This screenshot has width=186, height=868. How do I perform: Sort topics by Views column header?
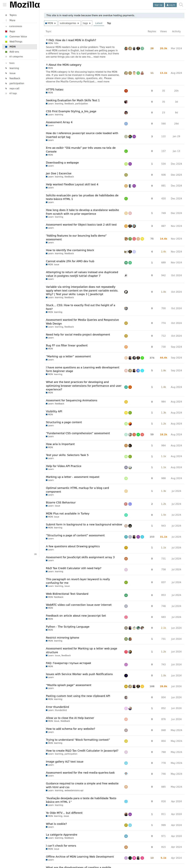(163, 31)
